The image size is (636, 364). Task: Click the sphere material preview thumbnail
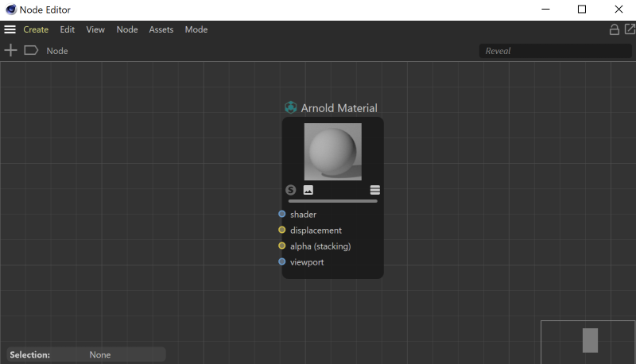coord(333,152)
